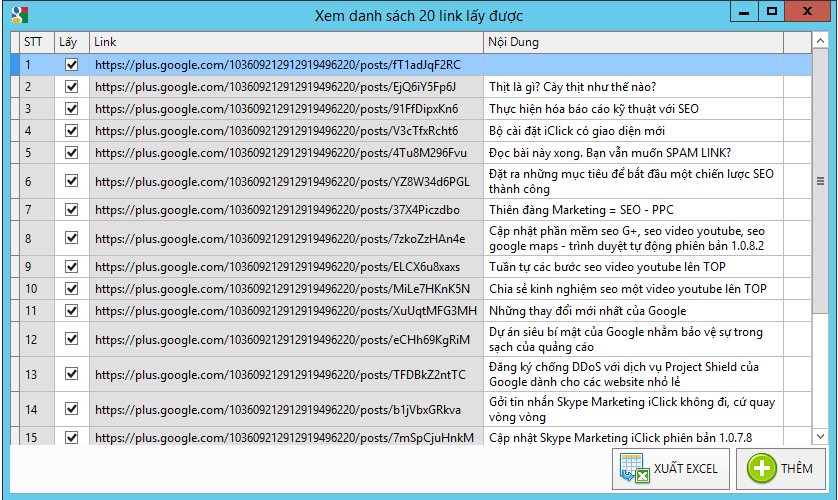Toggle the Lấy checkbox in row 7
Viewport: 838px width, 500px height.
point(71,210)
